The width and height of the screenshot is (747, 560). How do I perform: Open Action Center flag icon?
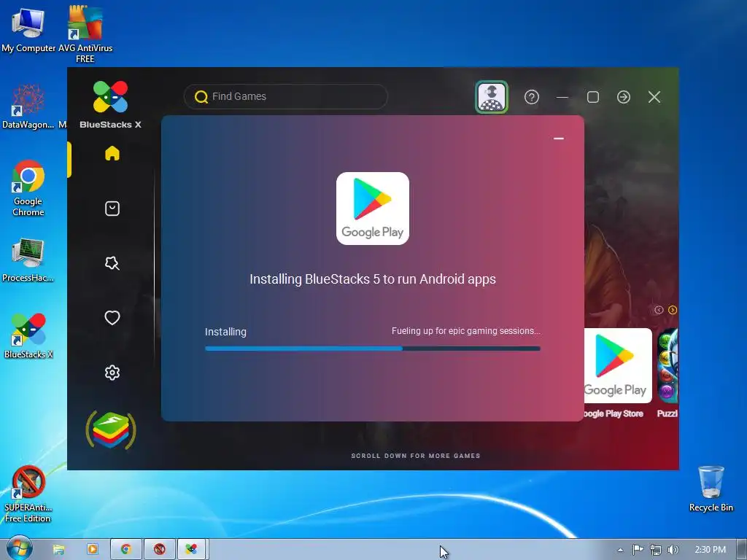click(638, 550)
